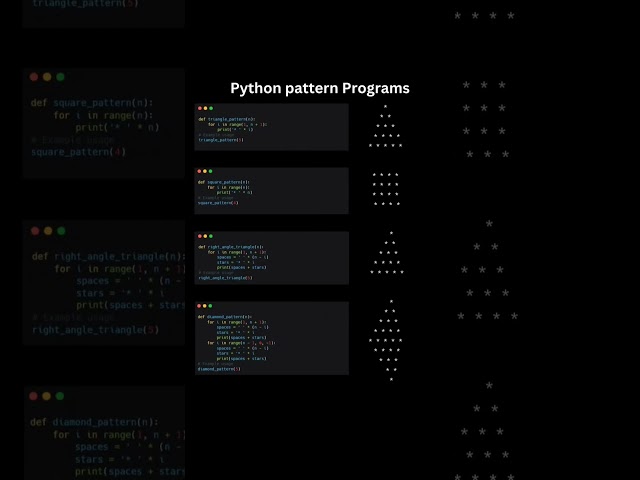Click yellow dot on large faded diamond_pattern window

click(x=47, y=396)
